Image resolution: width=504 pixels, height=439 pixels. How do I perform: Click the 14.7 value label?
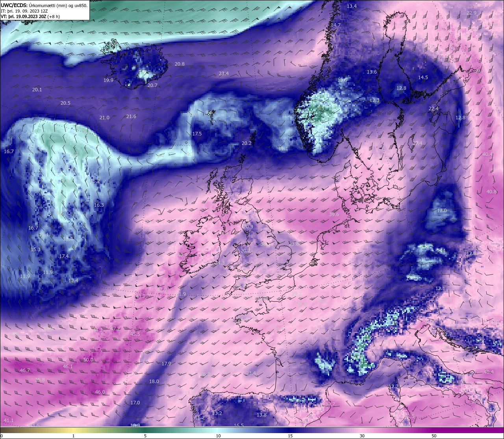coord(335,25)
